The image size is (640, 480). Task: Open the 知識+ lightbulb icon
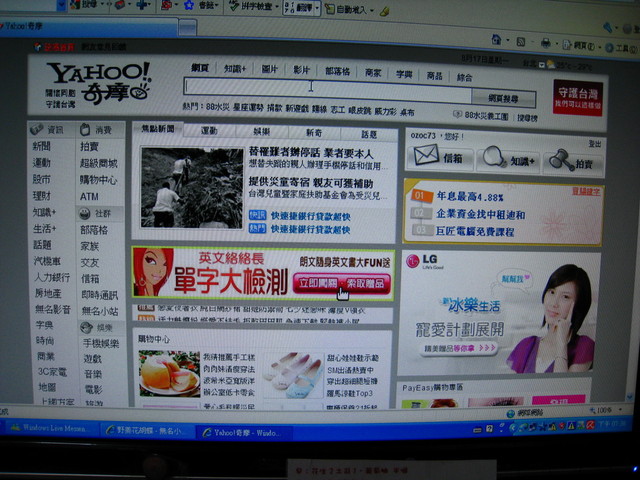(x=493, y=158)
